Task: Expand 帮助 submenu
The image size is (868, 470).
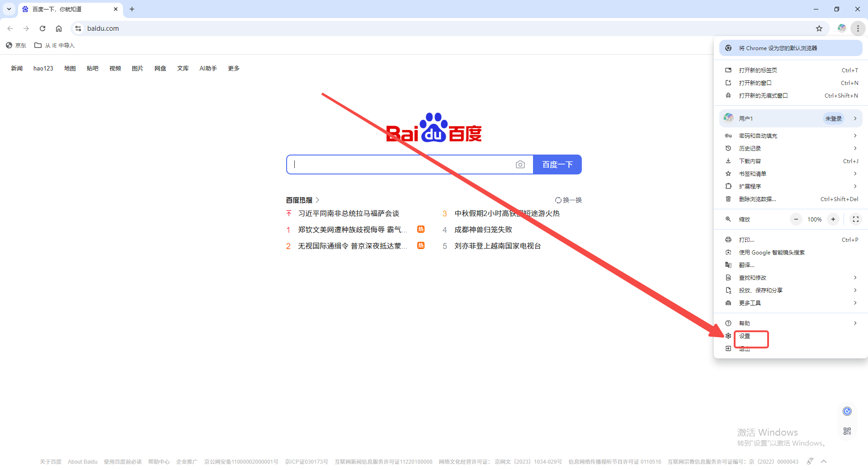Action: [x=791, y=323]
